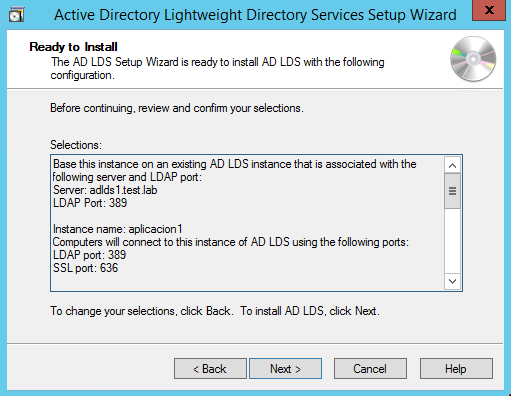Viewport: 511px width, 396px height.
Task: Click the wizard title bar text
Action: click(x=255, y=15)
